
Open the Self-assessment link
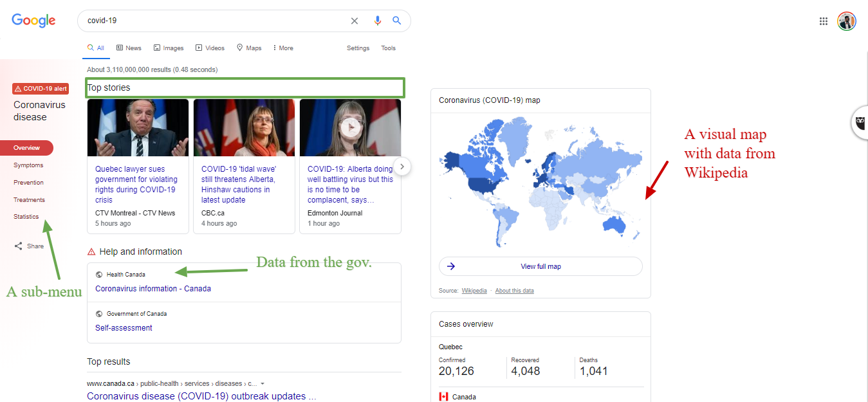(x=124, y=328)
